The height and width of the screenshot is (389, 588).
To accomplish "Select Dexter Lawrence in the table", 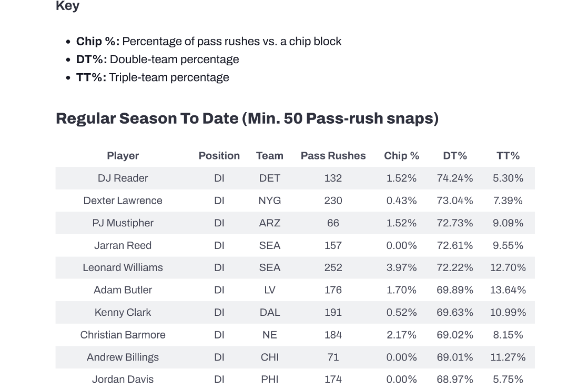I will [x=123, y=201].
